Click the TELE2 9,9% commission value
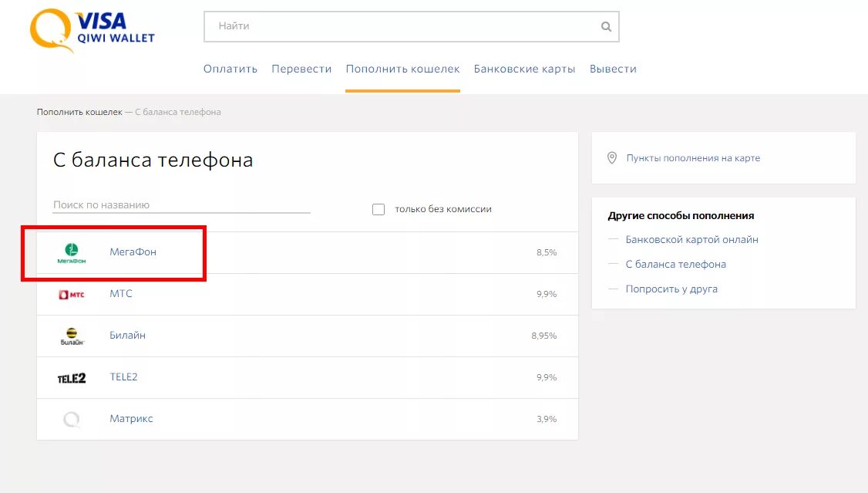868x493 pixels. [x=547, y=377]
